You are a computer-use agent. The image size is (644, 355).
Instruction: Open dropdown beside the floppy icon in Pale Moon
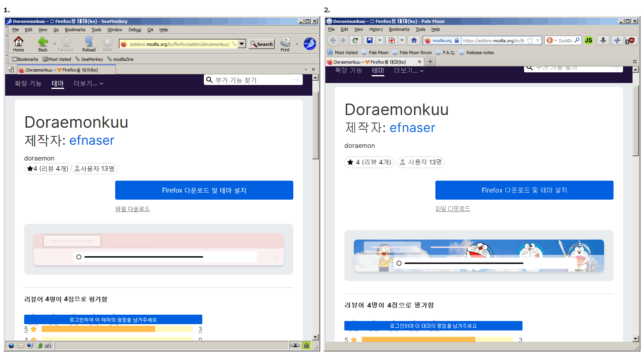380,40
